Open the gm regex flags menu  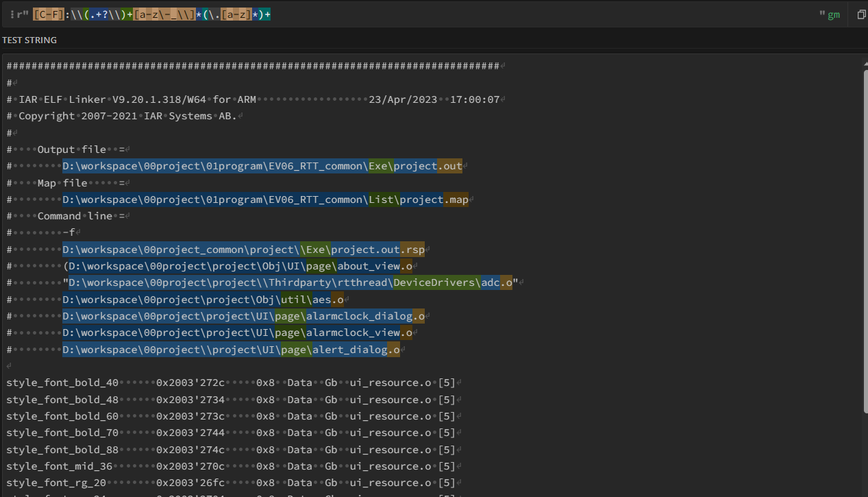833,14
